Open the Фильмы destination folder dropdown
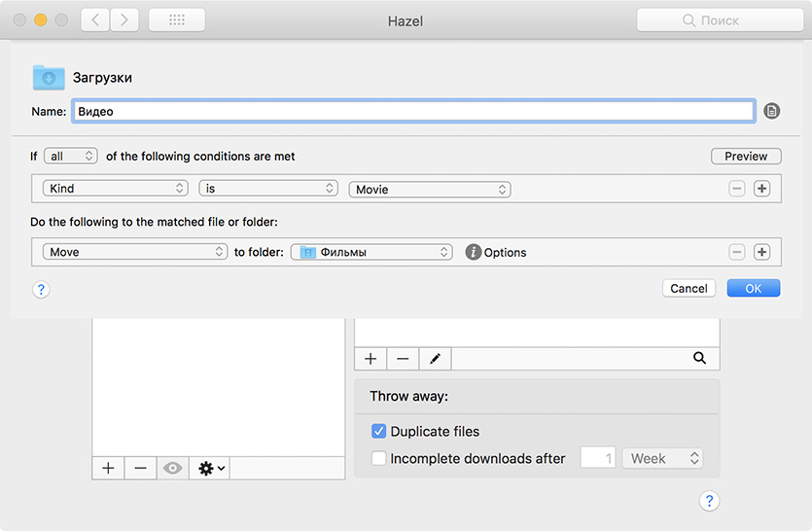 tap(371, 252)
